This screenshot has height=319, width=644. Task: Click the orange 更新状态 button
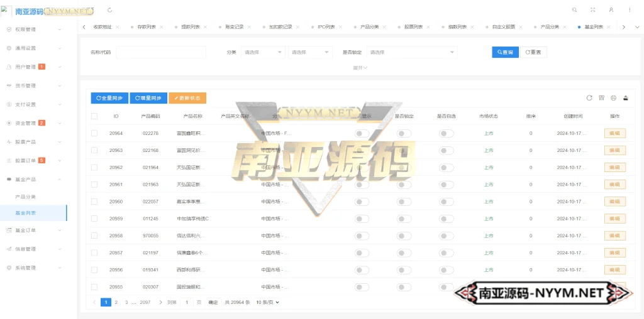[x=187, y=98]
